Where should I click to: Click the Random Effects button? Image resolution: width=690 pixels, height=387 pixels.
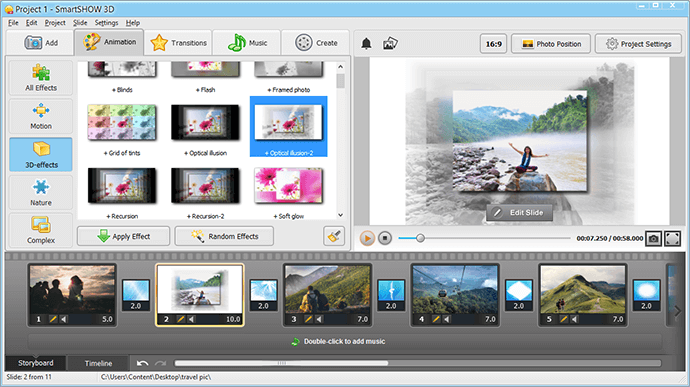(224, 236)
